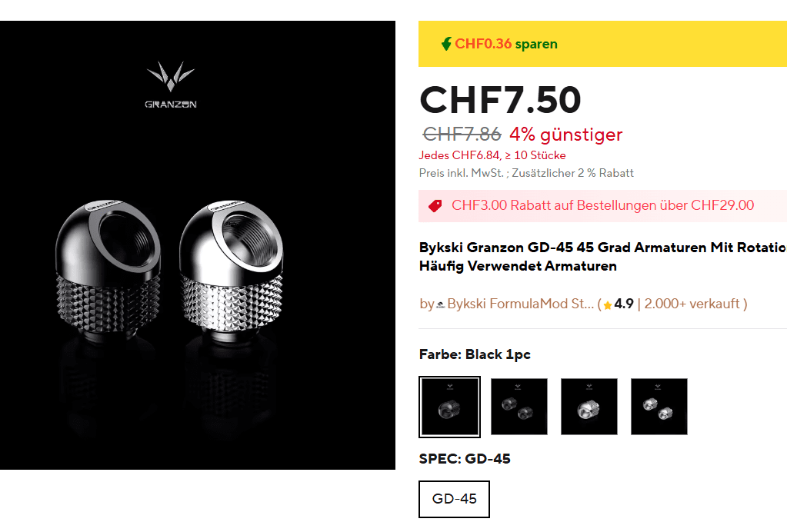The image size is (787, 532).
Task: Click the 4.9 rating score
Action: point(624,304)
